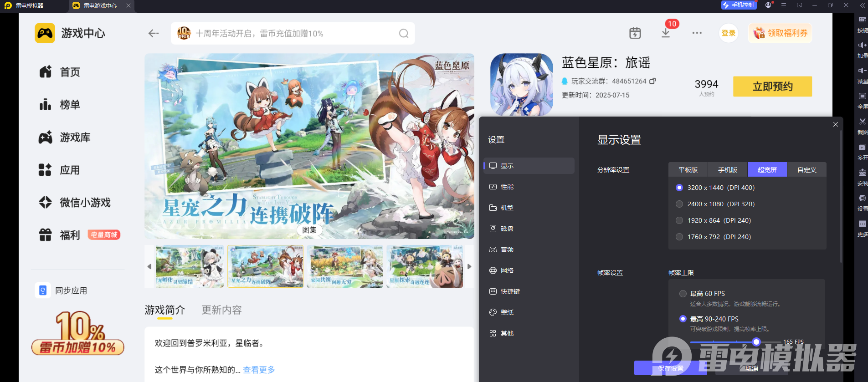
Task: Open 应用 apps in the sidebar
Action: pyautogui.click(x=59, y=170)
